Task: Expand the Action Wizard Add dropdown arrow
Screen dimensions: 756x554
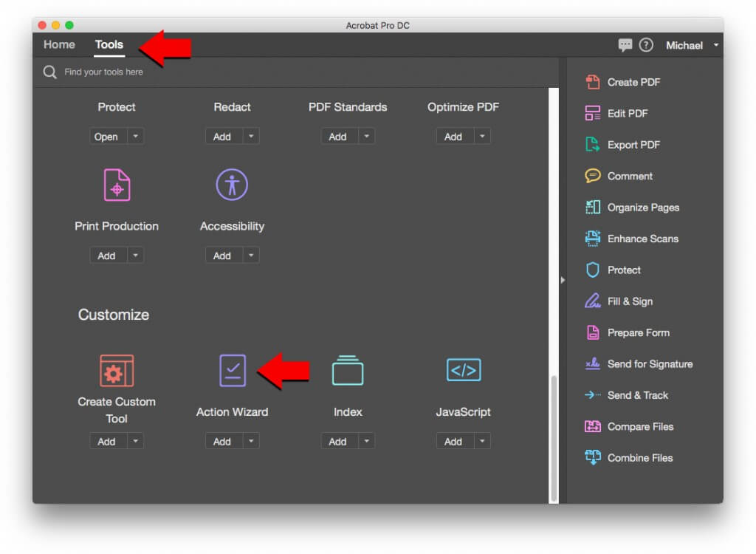Action: pos(251,441)
